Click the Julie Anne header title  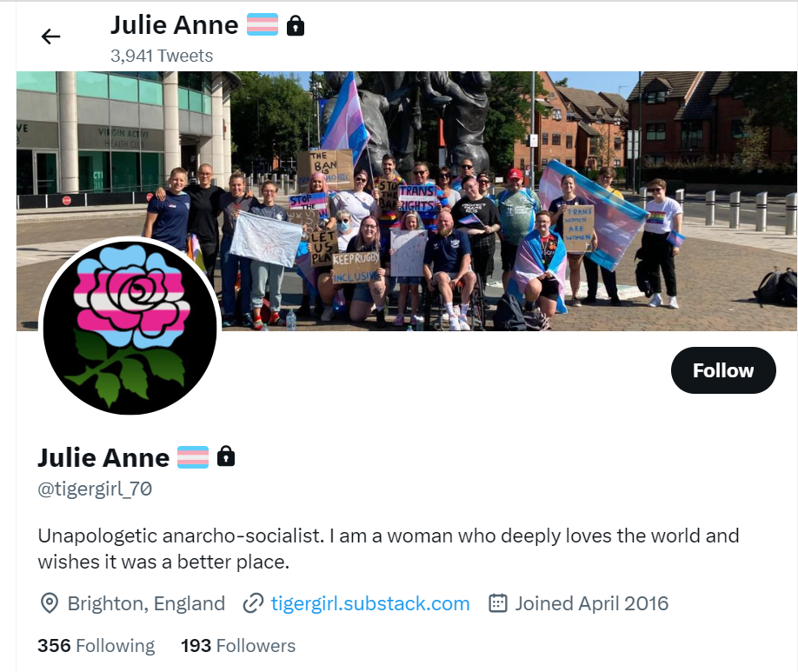(175, 25)
